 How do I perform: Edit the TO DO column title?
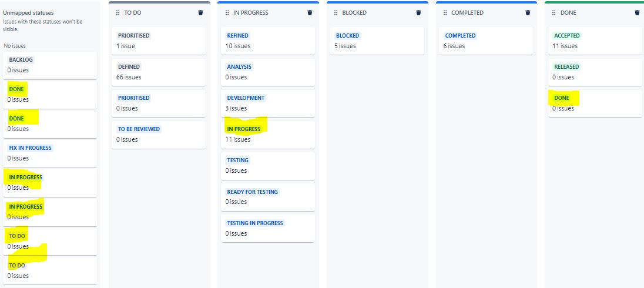(133, 13)
